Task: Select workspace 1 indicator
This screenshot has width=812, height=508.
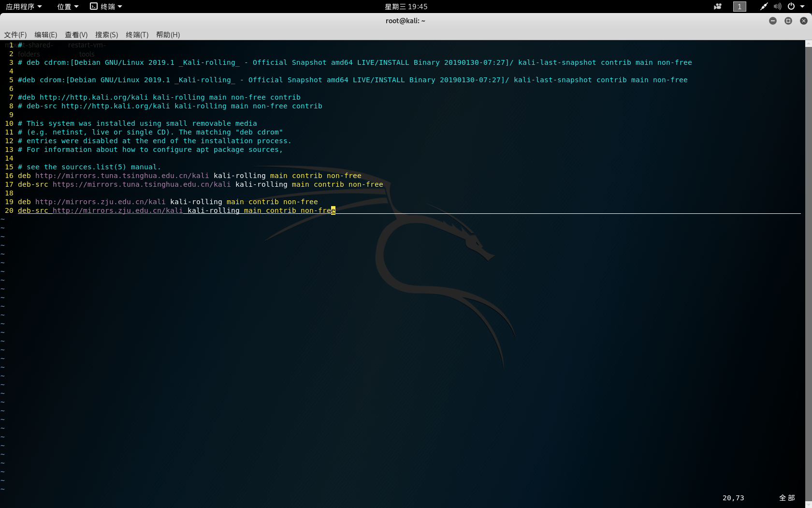Action: tap(739, 6)
